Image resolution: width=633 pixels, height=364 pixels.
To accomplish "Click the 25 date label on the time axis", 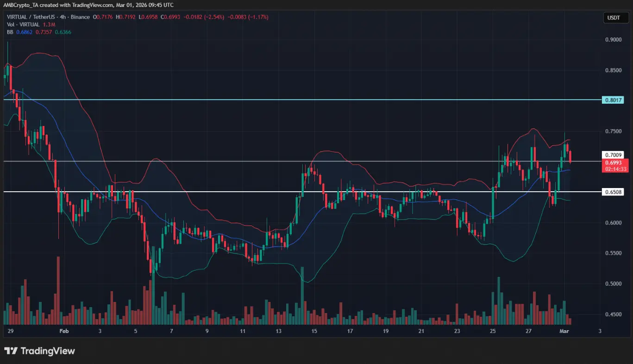I will [492, 331].
